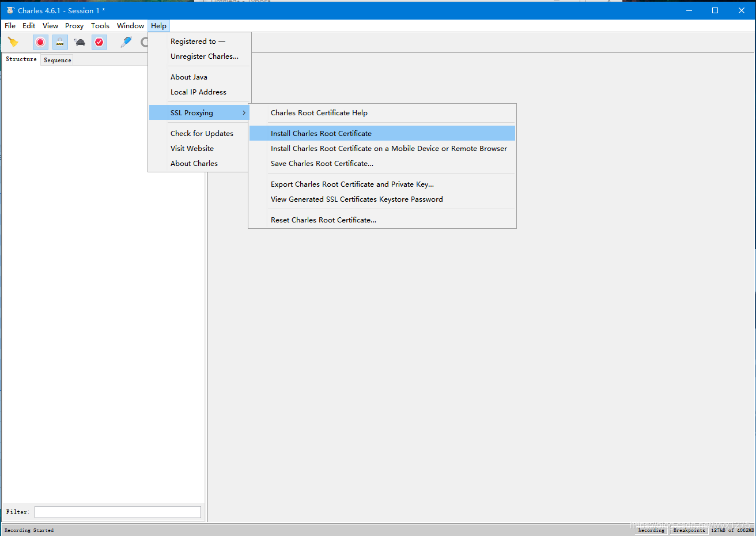Viewport: 756px width, 536px height.
Task: Toggle the SSL Proxying padlock icon
Action: pos(60,42)
